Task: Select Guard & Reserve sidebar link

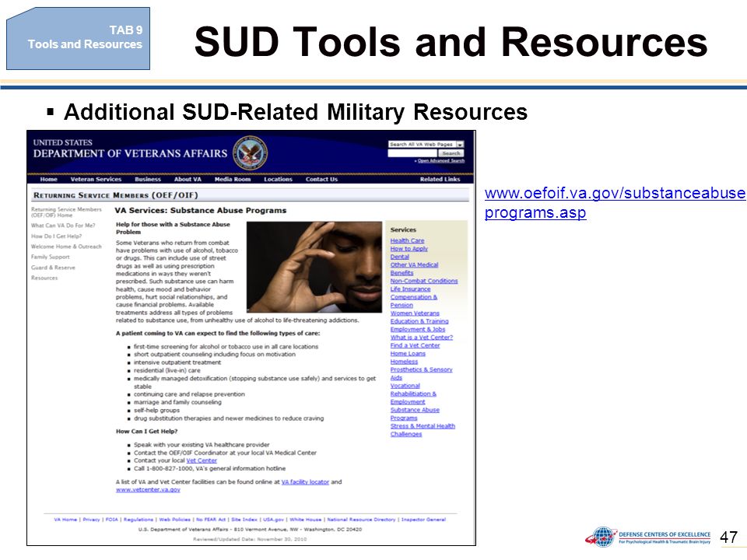Action: pos(53,268)
